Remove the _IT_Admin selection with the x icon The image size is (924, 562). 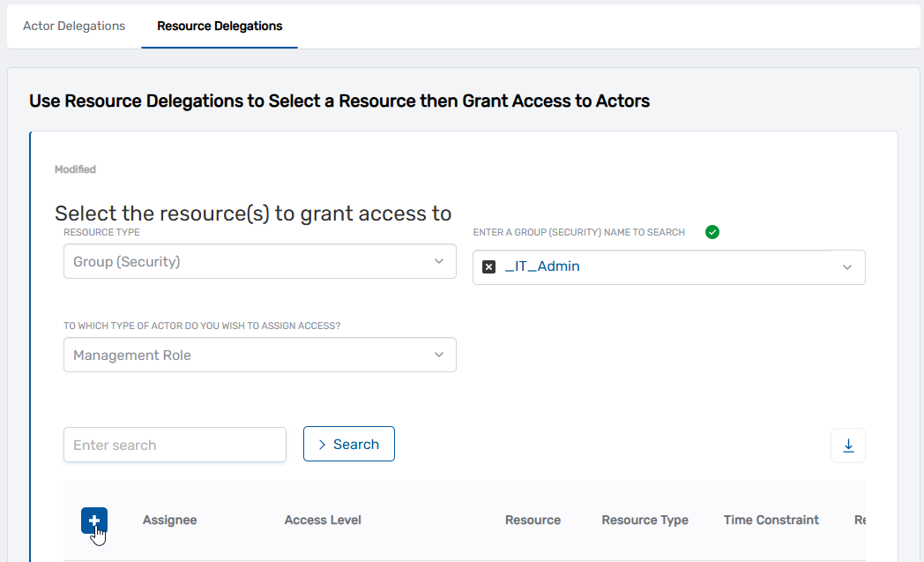coord(488,266)
